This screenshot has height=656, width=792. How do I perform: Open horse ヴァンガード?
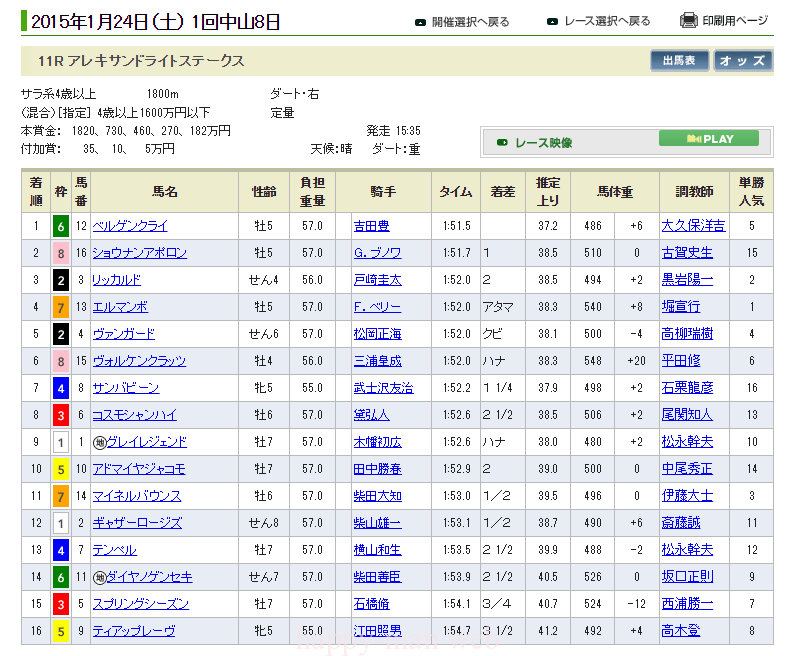point(123,334)
